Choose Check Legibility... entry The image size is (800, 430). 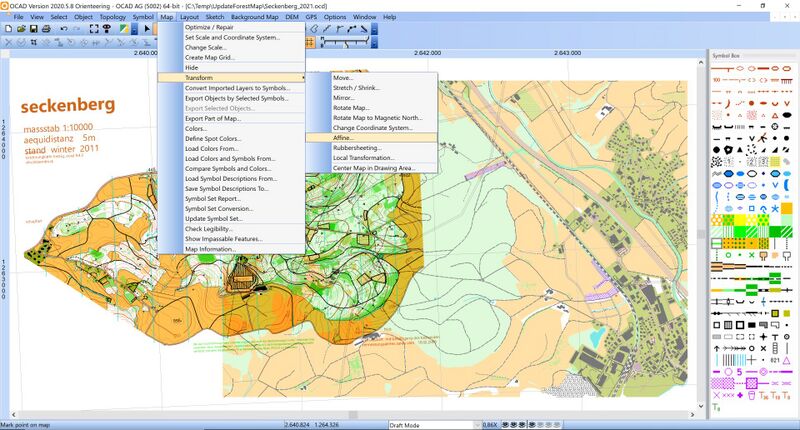click(231, 229)
